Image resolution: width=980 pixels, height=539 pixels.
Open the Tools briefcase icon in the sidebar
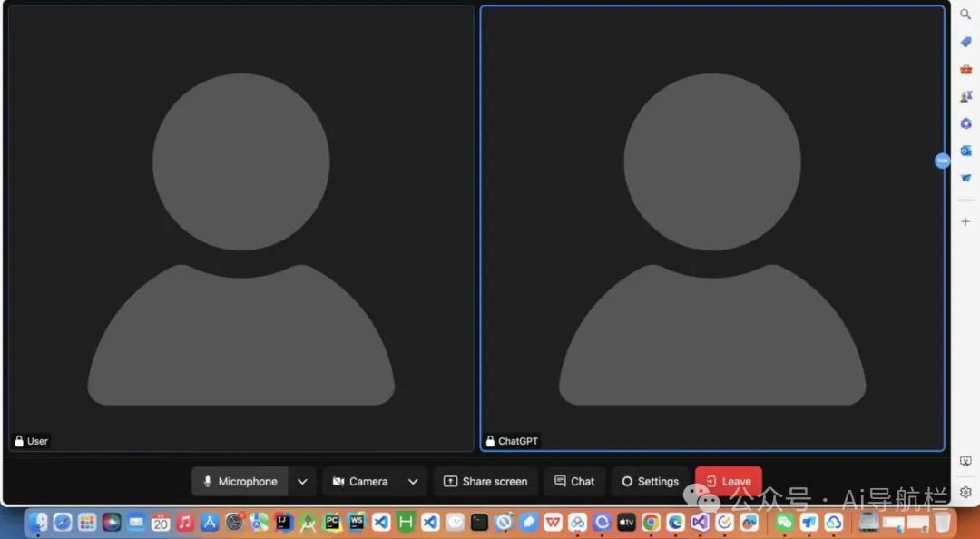[x=965, y=69]
